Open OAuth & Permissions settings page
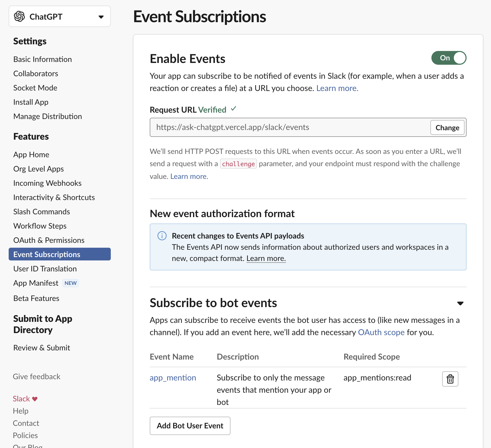 click(x=49, y=240)
